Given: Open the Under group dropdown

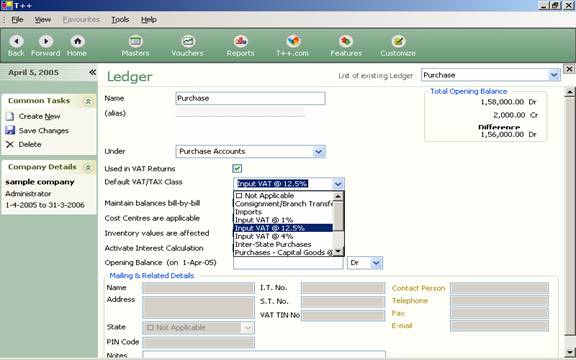Looking at the screenshot, I should pos(318,151).
